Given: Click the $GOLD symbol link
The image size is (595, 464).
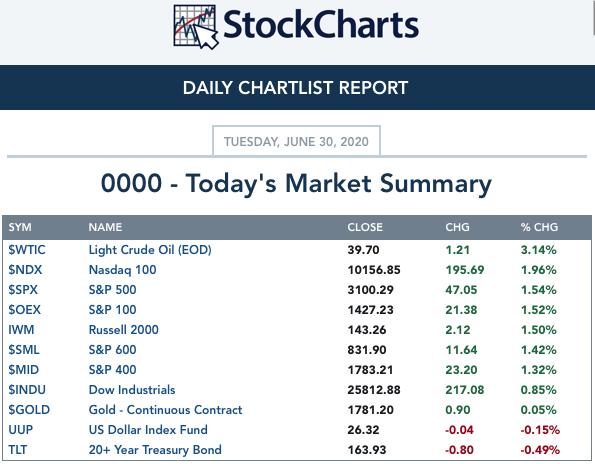Looking at the screenshot, I should point(29,410).
